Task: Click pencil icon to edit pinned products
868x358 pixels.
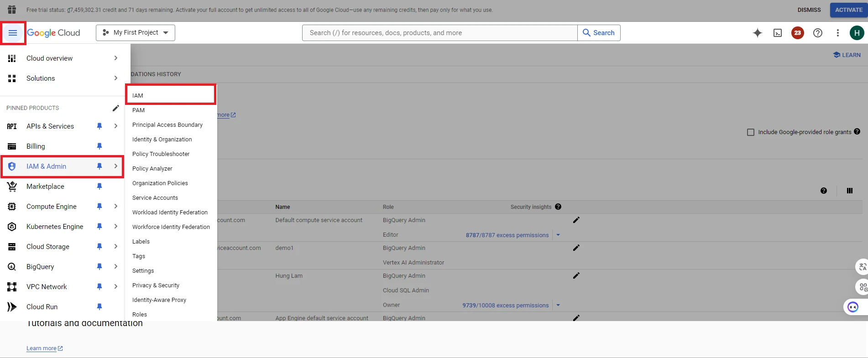Action: click(x=115, y=108)
